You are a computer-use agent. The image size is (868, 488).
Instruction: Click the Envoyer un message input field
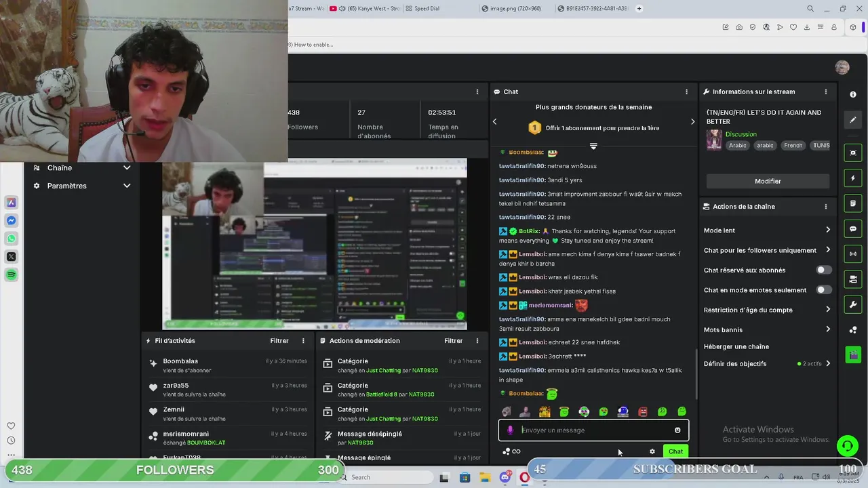(593, 430)
